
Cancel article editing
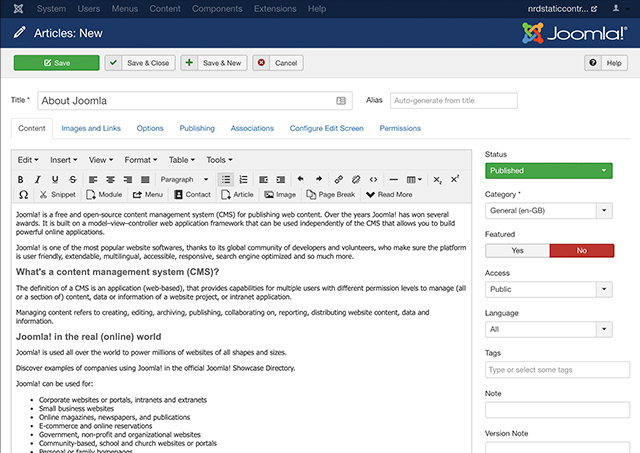(x=278, y=63)
